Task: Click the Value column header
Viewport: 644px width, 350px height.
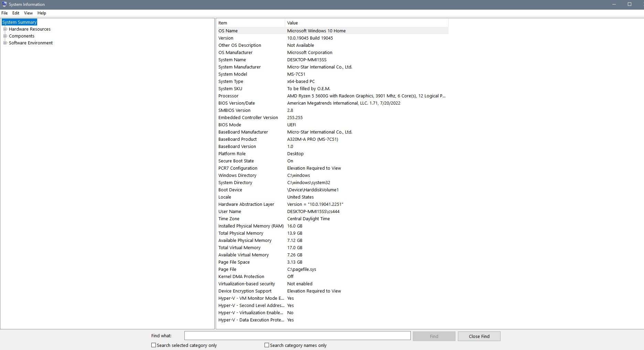Action: pos(292,23)
